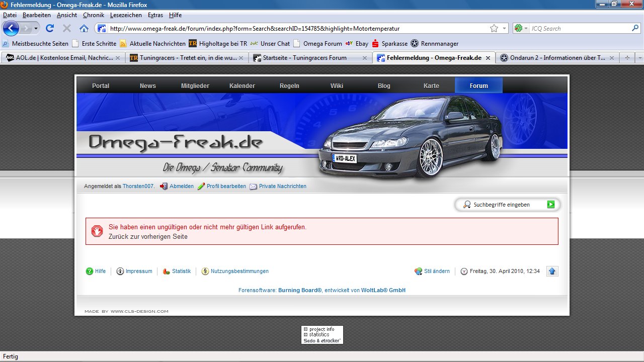This screenshot has height=362, width=644.
Task: Click Zurück zur vorherigen Seite link
Action: click(148, 236)
